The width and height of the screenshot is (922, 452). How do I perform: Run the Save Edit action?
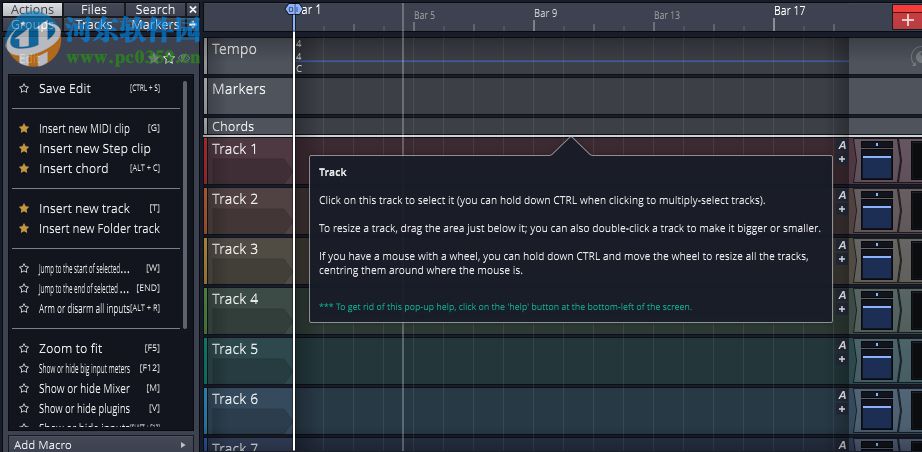click(65, 89)
